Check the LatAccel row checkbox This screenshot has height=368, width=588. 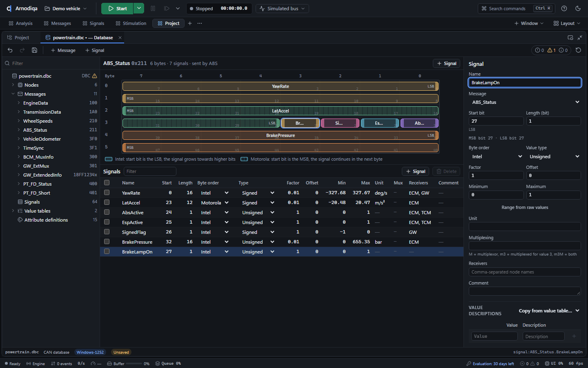click(107, 202)
